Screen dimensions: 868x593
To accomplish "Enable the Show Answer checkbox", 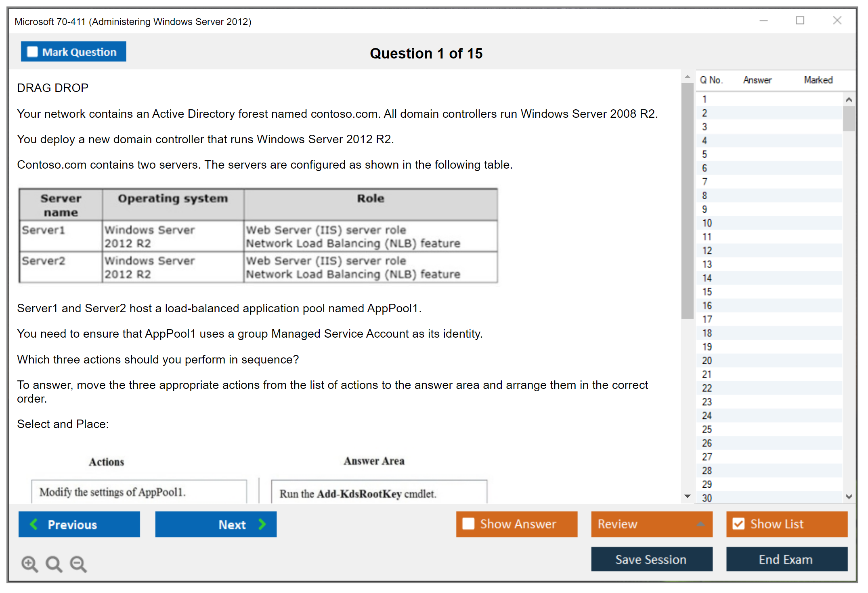I will [468, 524].
